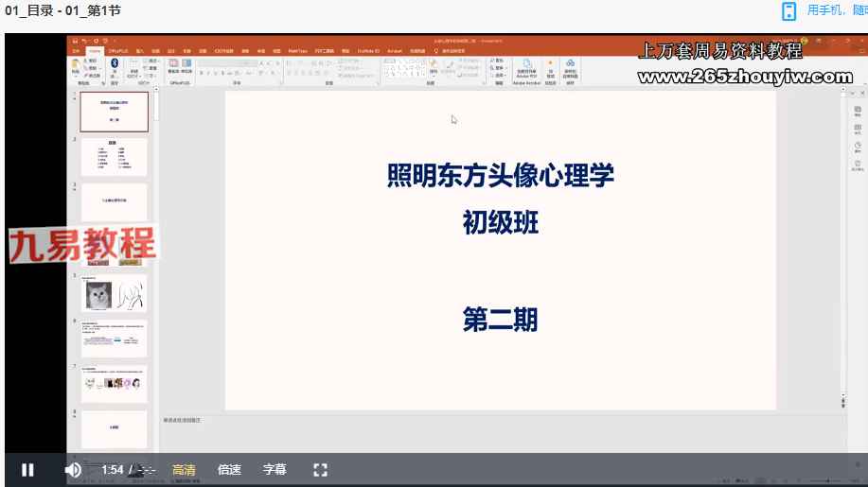Click the top icon in right side pane

[857, 110]
